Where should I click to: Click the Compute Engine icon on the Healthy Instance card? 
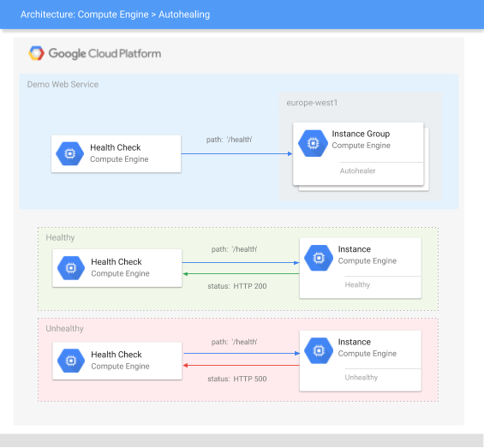coord(319,258)
